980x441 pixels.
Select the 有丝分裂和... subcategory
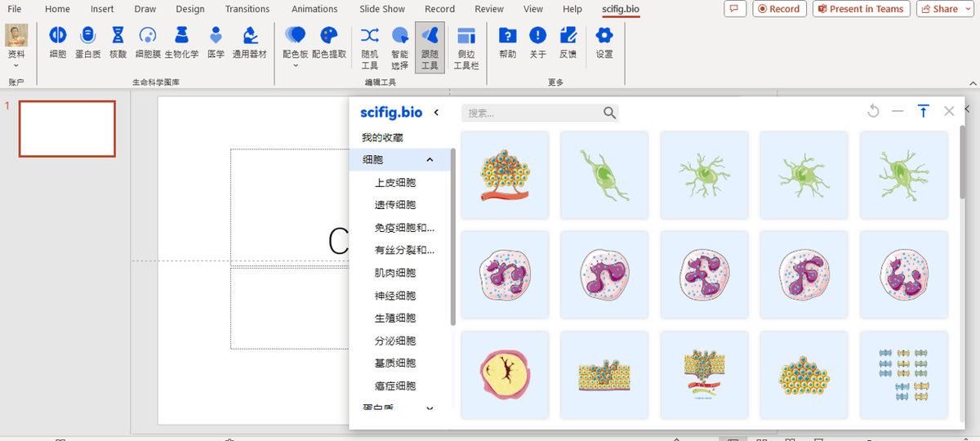(x=405, y=250)
